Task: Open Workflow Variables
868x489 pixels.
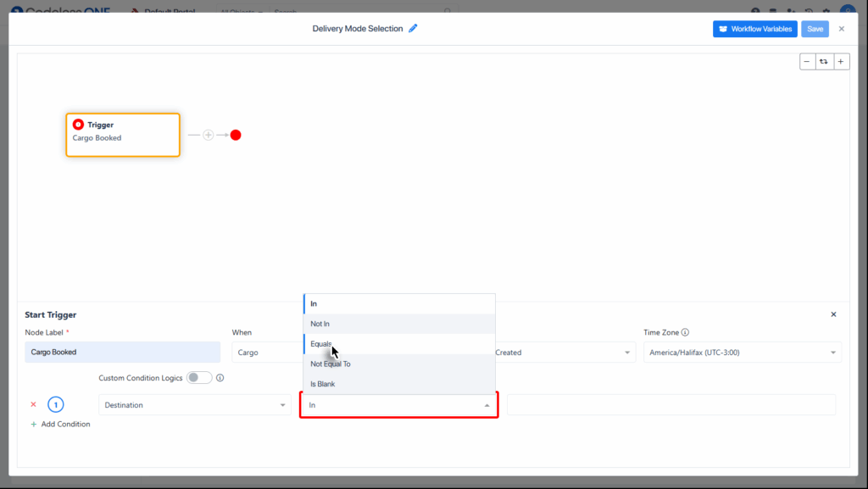Action: (754, 29)
